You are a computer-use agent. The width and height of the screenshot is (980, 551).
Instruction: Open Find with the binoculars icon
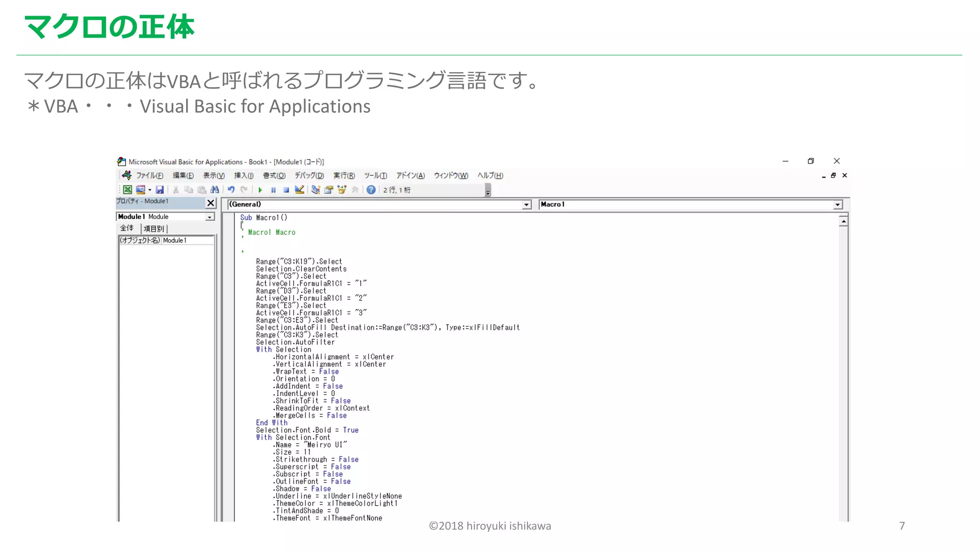(x=215, y=190)
